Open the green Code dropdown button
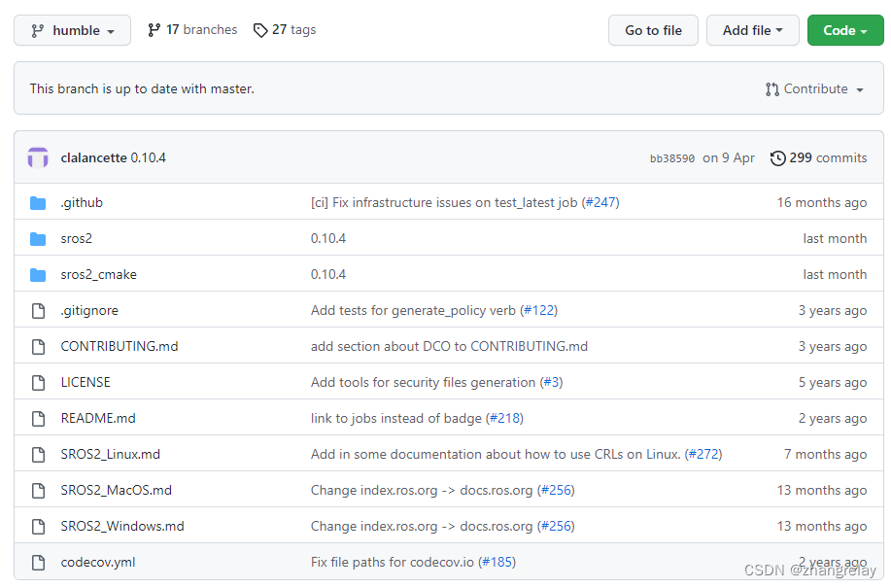The width and height of the screenshot is (891, 588). (x=845, y=30)
